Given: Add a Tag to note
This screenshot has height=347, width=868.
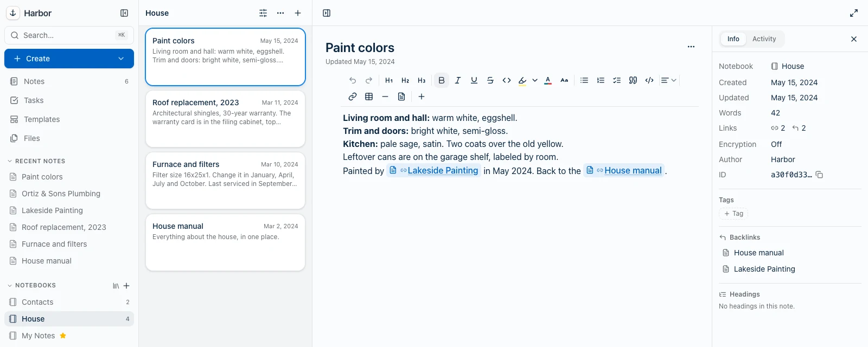Looking at the screenshot, I should click(733, 214).
